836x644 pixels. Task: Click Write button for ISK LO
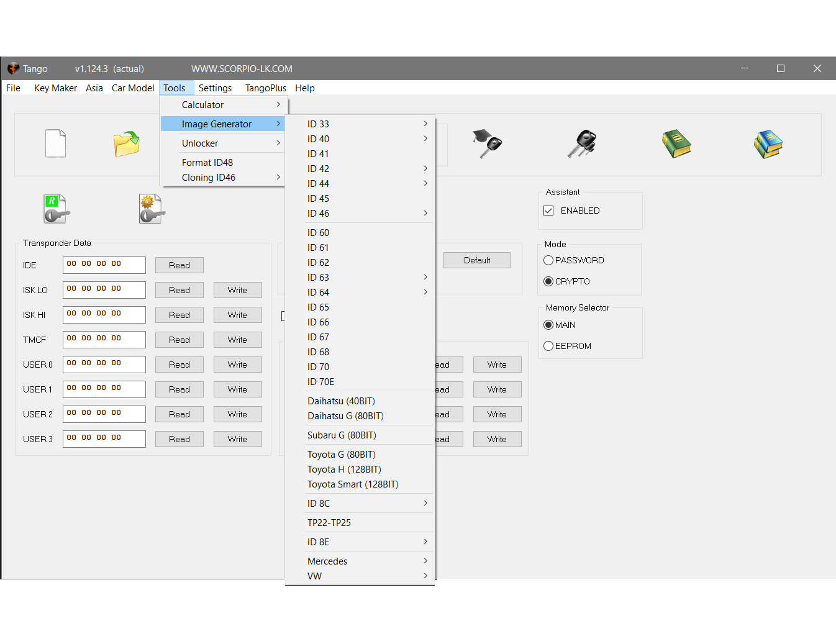point(237,290)
